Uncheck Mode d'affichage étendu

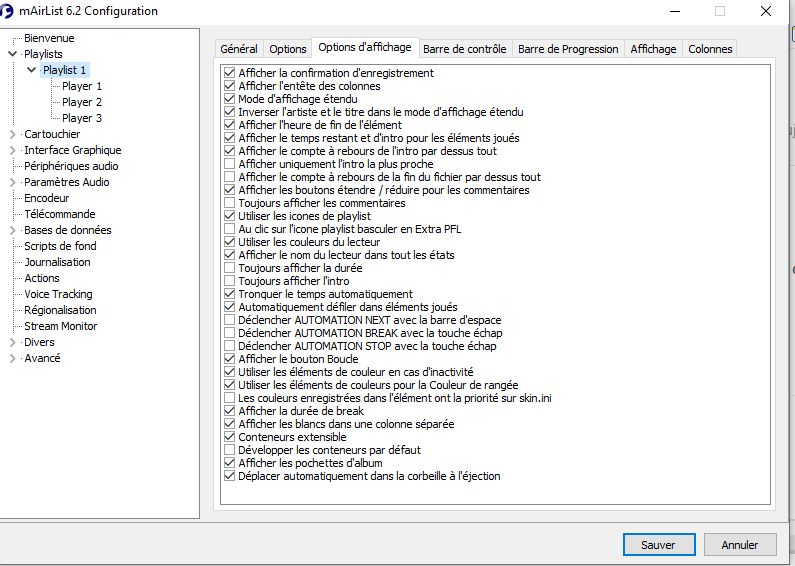point(230,99)
